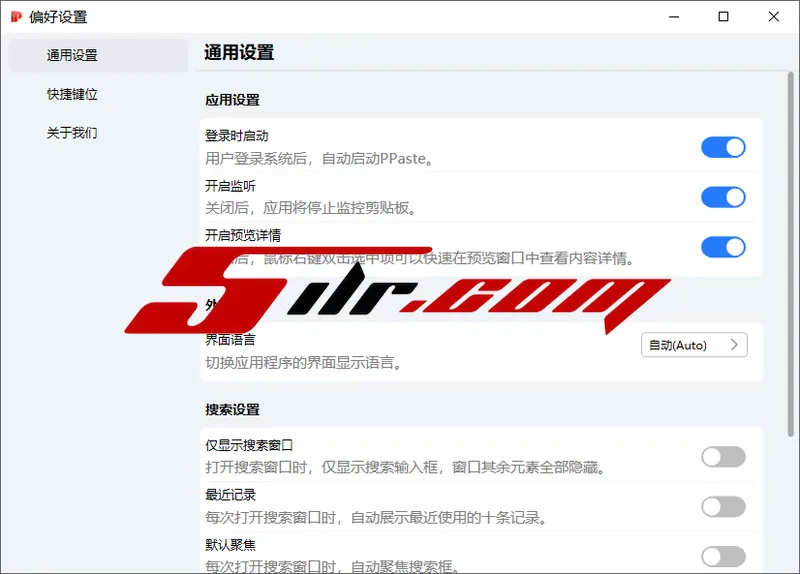Turn off the 开启监听 switch

pyautogui.click(x=723, y=197)
